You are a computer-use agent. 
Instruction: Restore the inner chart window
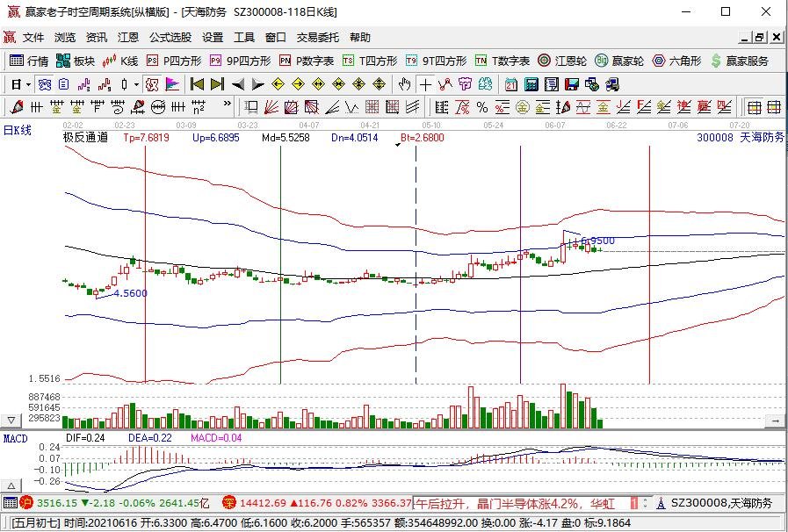(760, 37)
